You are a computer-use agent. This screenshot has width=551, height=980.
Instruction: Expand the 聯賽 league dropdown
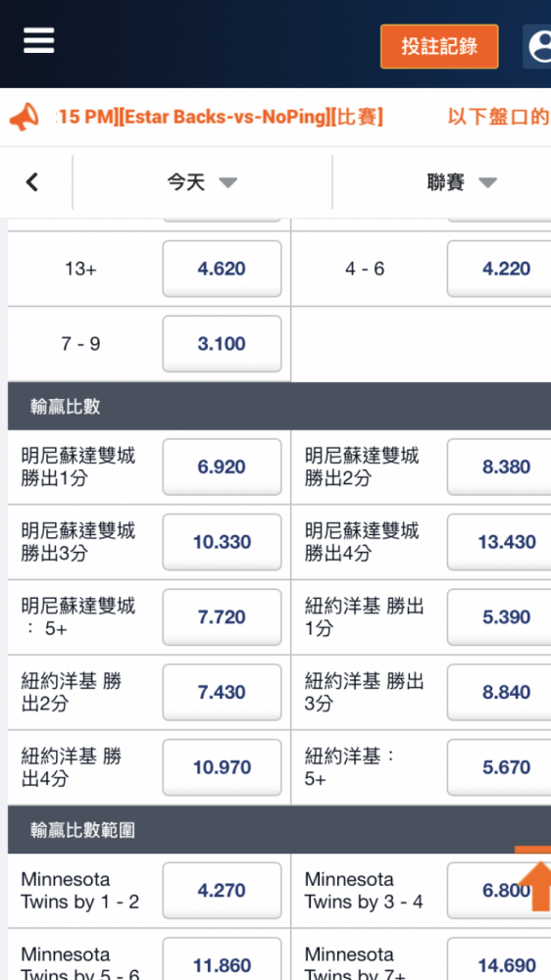[x=462, y=182]
